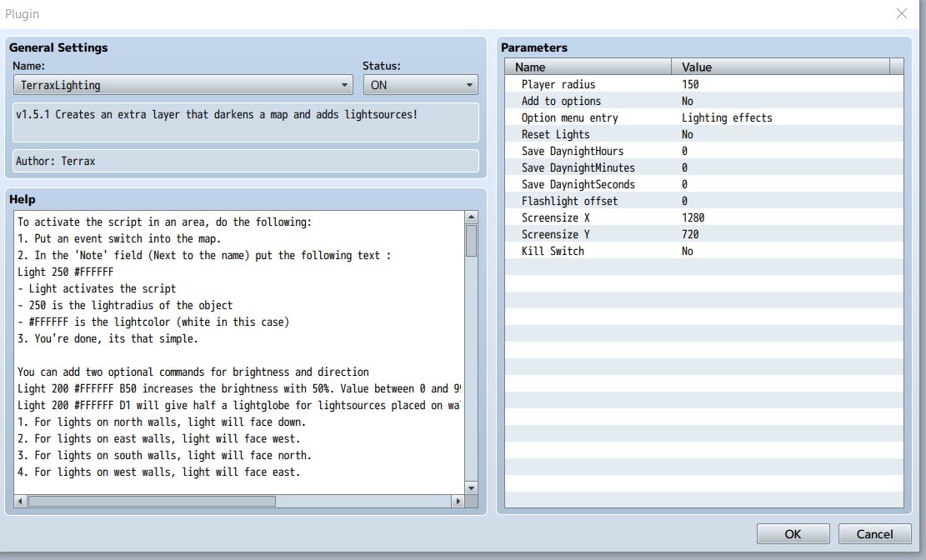This screenshot has width=926, height=560.
Task: Close the Plugin dialog with X
Action: 901,13
